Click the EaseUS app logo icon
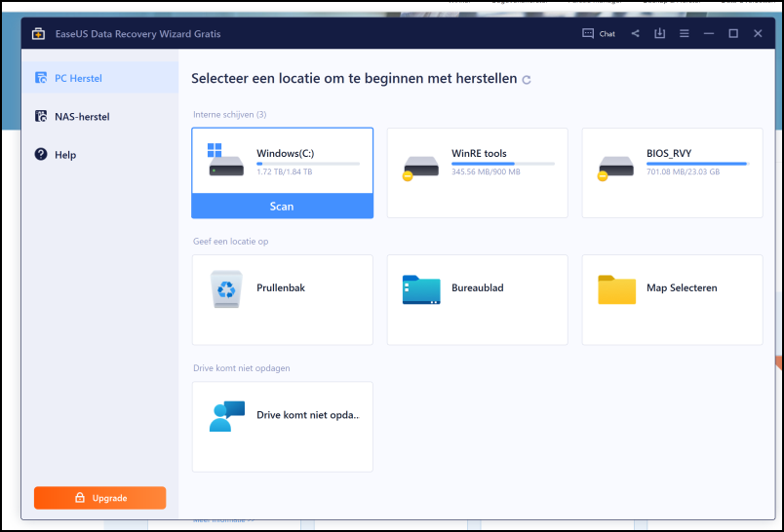 38,33
